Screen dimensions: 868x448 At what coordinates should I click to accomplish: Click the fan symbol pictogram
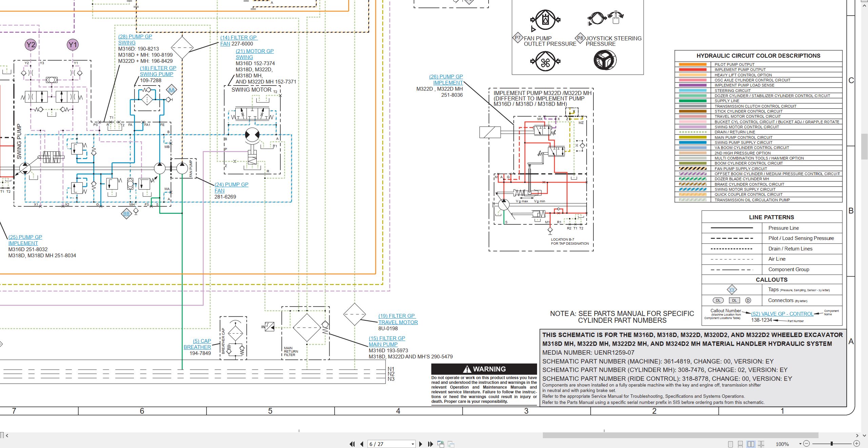[545, 62]
